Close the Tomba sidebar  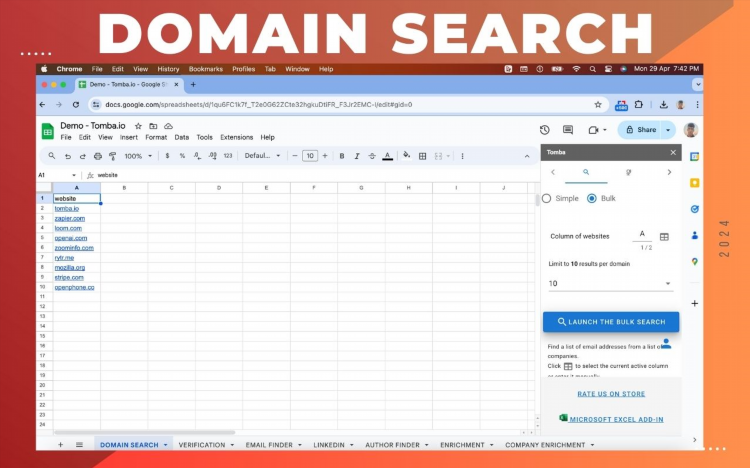coord(673,152)
